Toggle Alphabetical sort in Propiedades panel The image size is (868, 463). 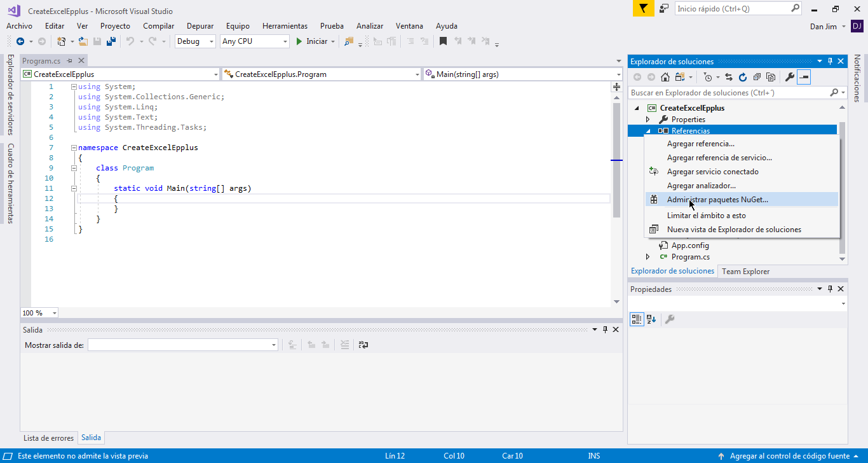point(651,319)
